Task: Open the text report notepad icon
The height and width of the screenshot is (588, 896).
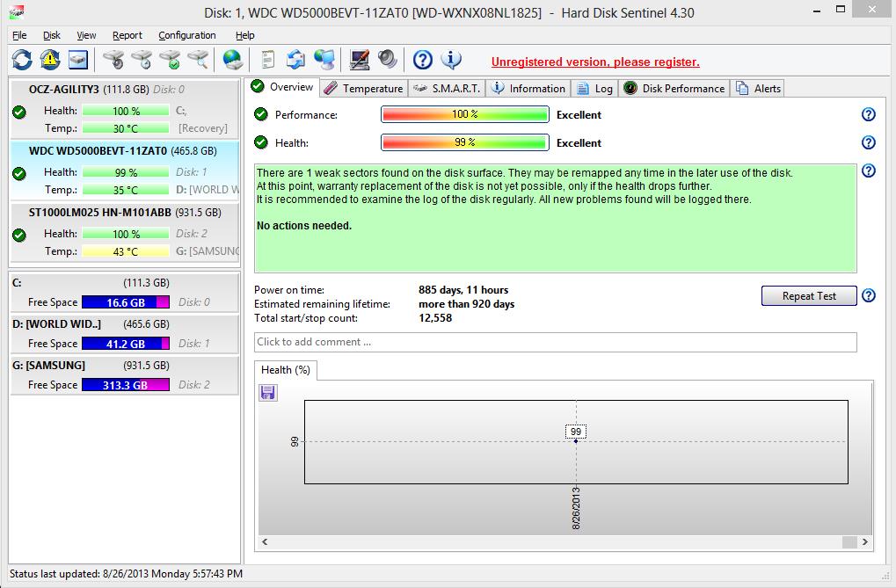Action: [267, 60]
